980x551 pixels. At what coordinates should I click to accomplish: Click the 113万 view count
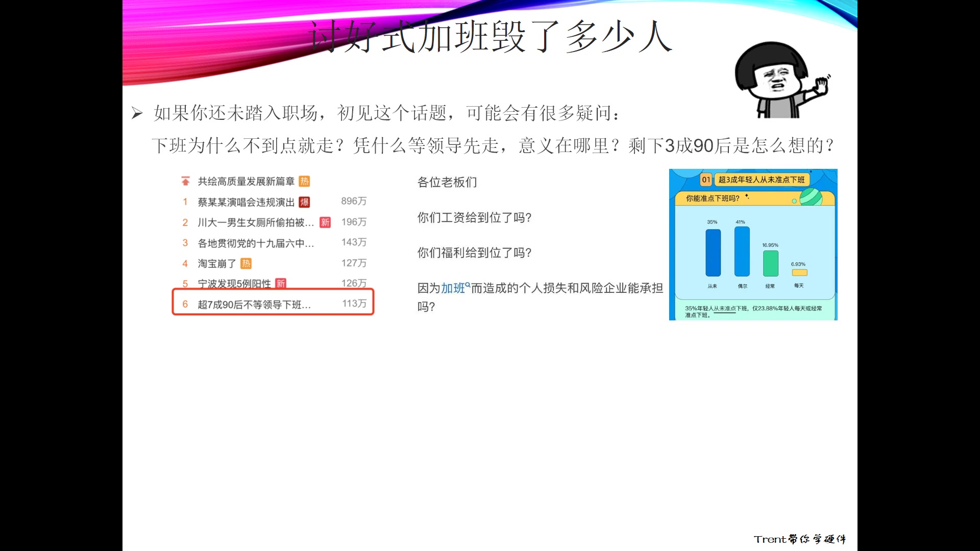[354, 304]
